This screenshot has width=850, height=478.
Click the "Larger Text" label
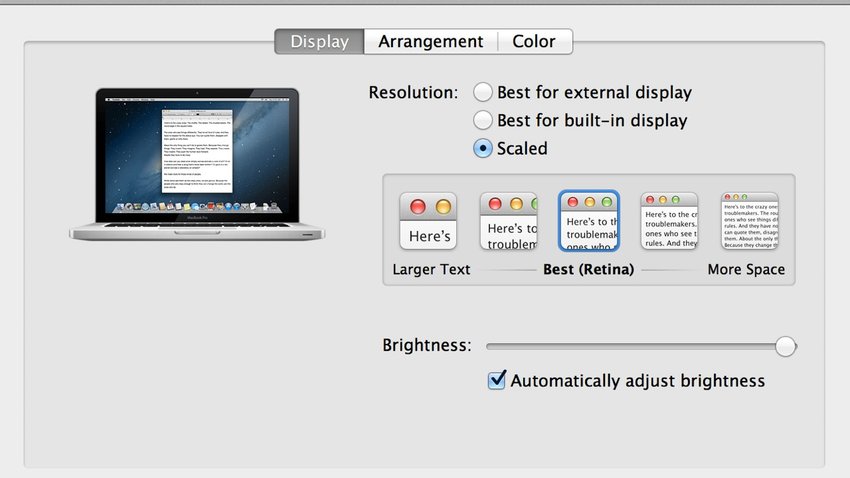tap(432, 269)
